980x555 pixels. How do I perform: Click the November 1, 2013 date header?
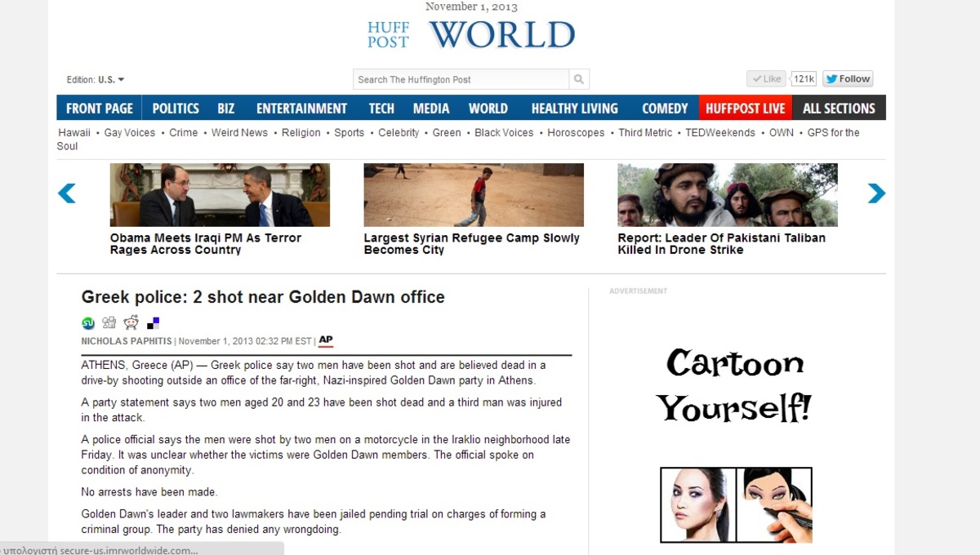(x=471, y=7)
